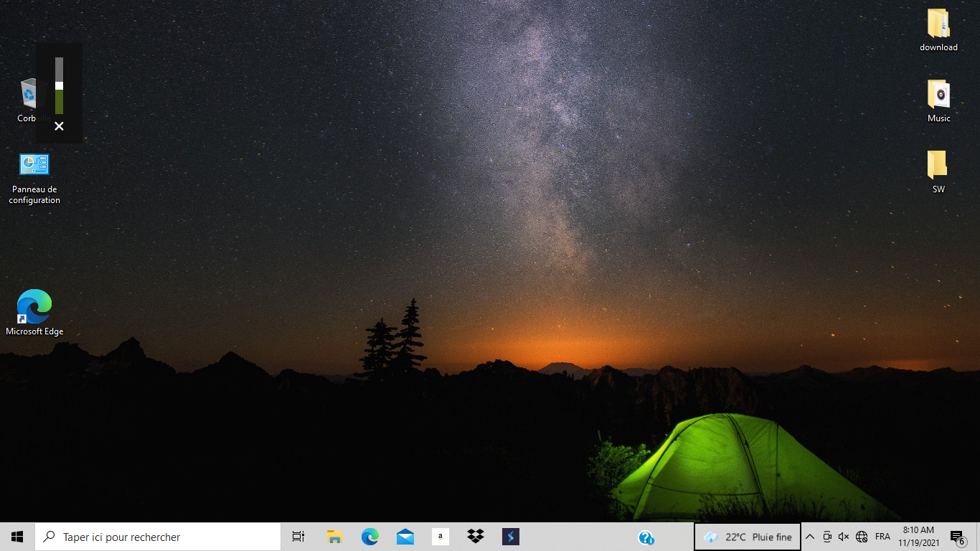Unmute the speaker in system tray
This screenshot has width=980, height=551.
844,537
